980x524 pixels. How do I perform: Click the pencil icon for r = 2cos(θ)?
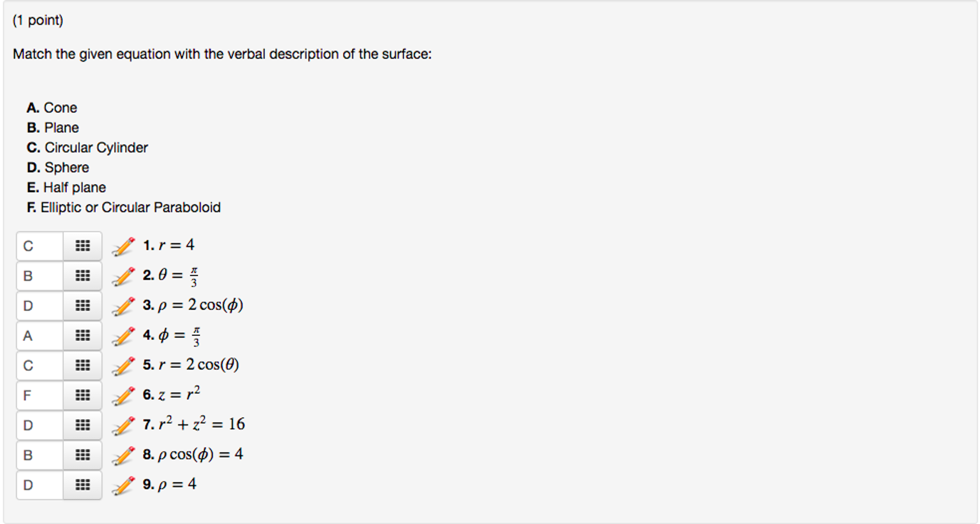pos(124,365)
